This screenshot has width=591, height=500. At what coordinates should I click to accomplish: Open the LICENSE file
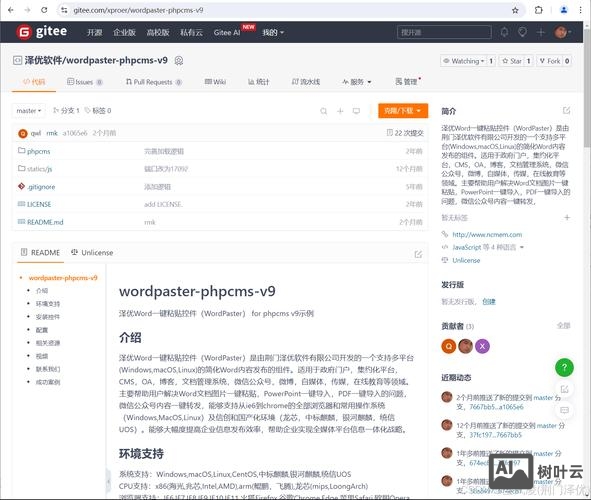click(x=39, y=204)
